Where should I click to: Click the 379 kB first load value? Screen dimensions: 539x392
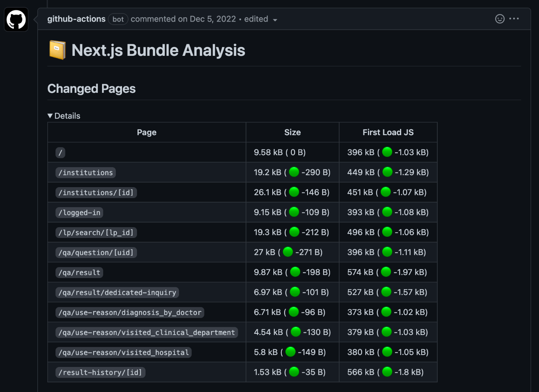point(360,333)
